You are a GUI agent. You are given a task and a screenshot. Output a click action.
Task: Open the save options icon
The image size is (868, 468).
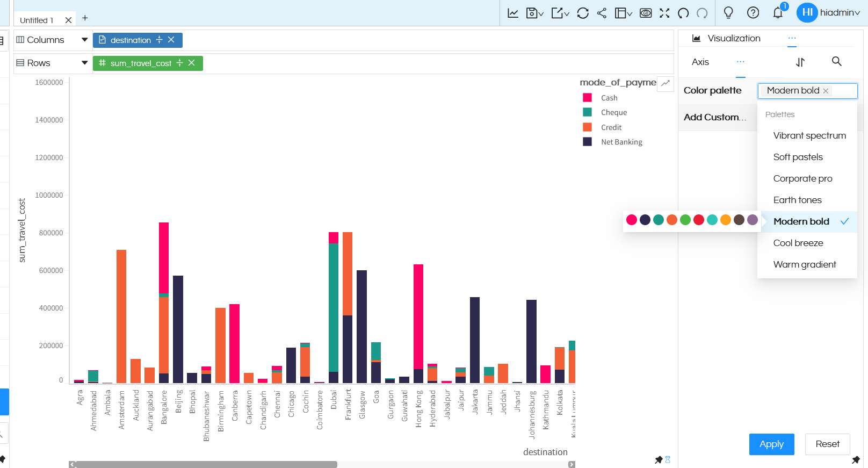[x=534, y=13]
